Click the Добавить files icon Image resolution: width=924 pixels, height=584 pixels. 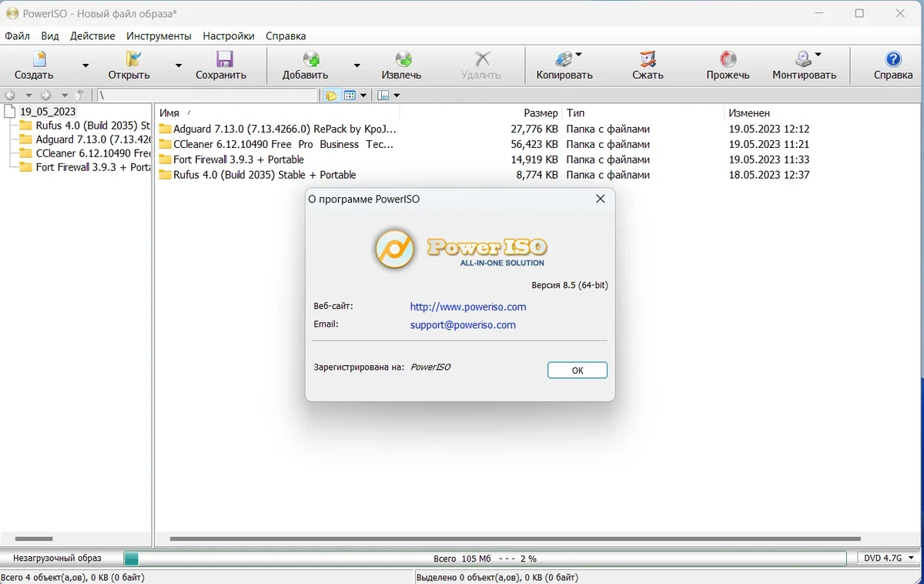(310, 59)
